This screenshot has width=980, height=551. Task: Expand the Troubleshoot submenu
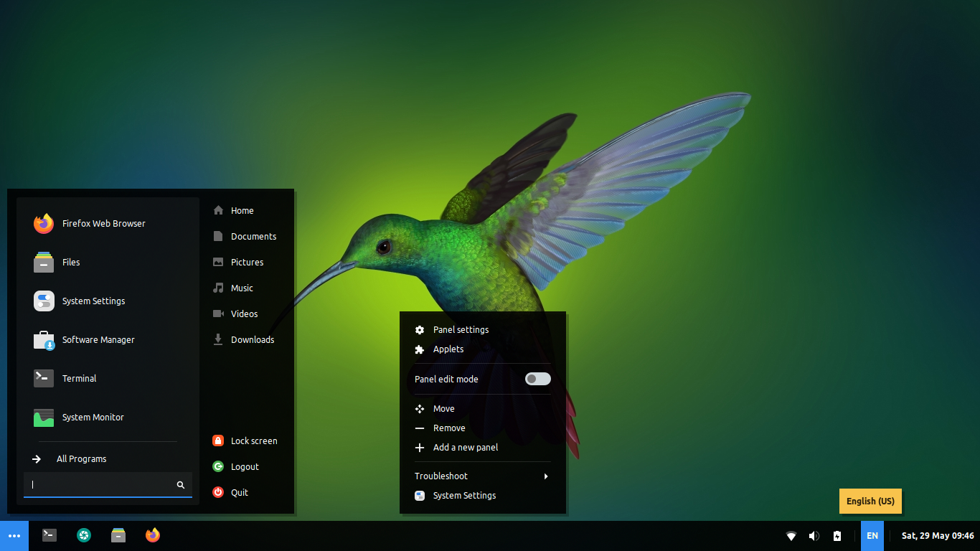tap(483, 476)
